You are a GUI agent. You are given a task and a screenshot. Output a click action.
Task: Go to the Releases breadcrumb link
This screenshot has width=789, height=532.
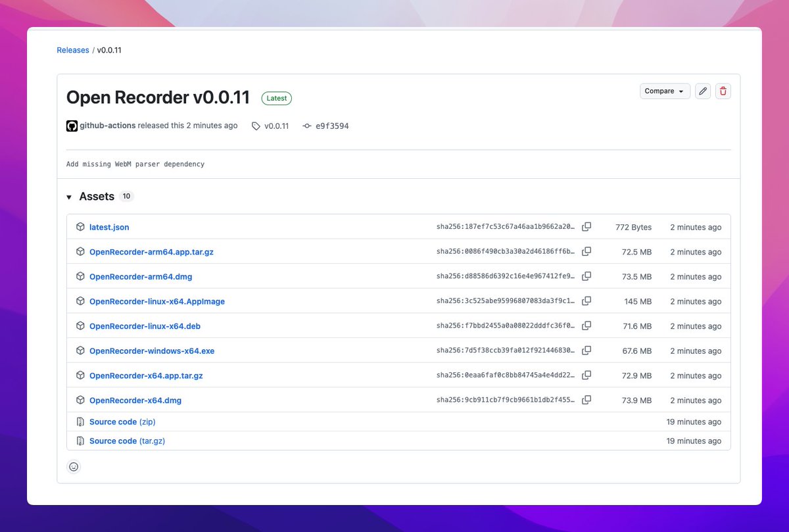tap(73, 50)
